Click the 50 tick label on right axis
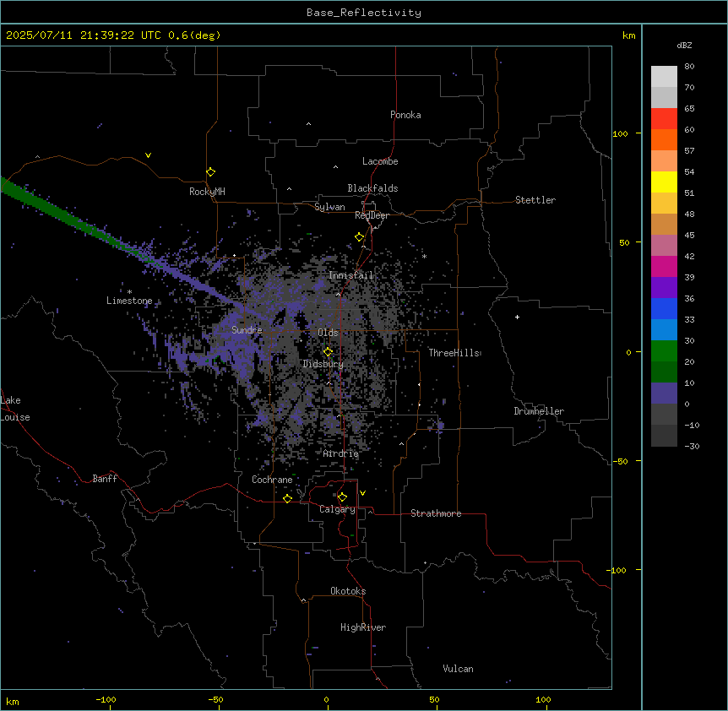This screenshot has width=728, height=711. tap(624, 242)
